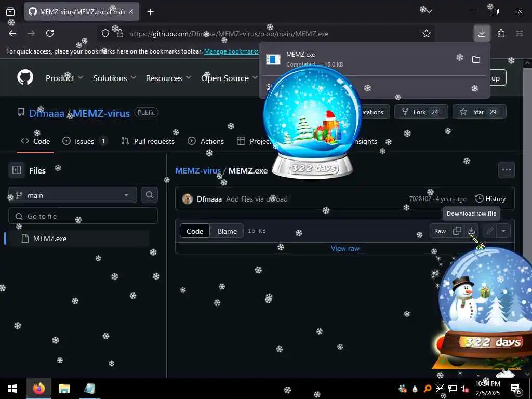Click the Add files via upload commit message
Image resolution: width=532 pixels, height=399 pixels.
click(257, 199)
